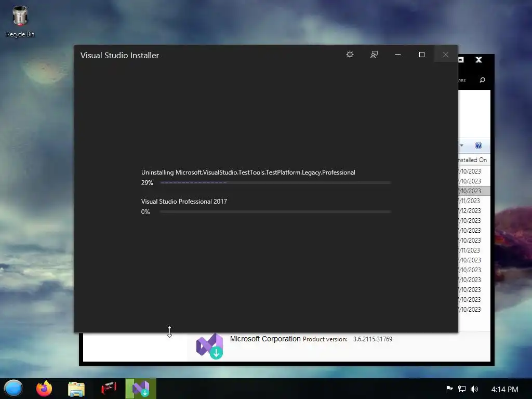The width and height of the screenshot is (532, 399).
Task: Launch Firefox from the taskbar
Action: click(44, 389)
